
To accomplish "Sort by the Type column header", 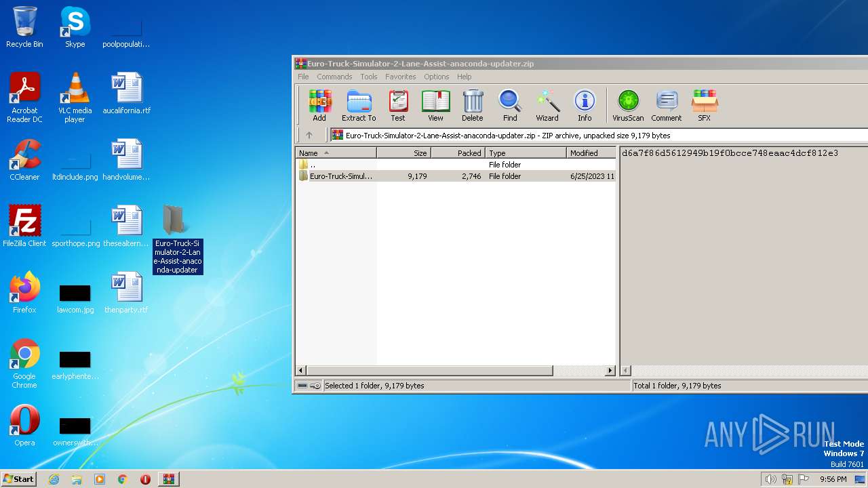I will (526, 153).
